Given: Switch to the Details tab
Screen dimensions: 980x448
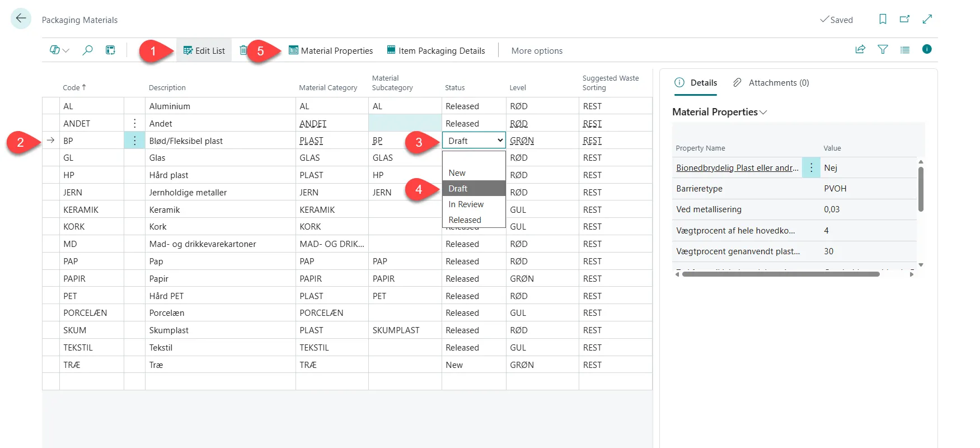Looking at the screenshot, I should (x=696, y=83).
